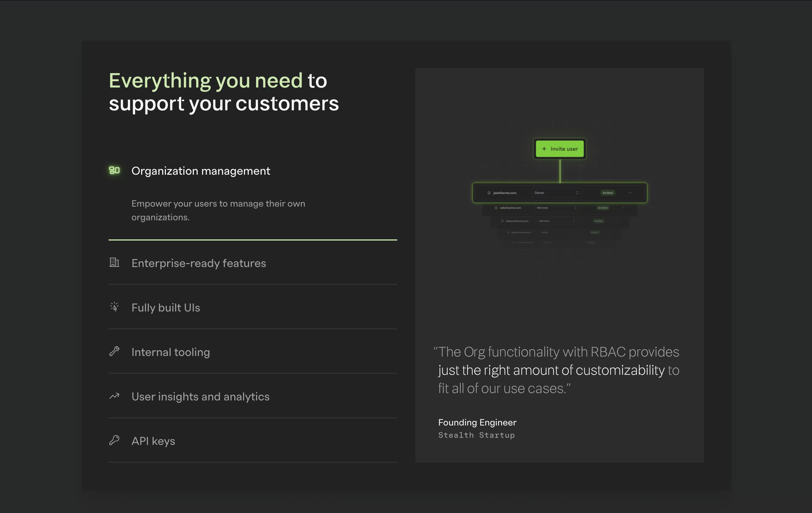Open the ellipsis menu for sally@acme.com
Image resolution: width=812 pixels, height=513 pixels.
[x=623, y=208]
